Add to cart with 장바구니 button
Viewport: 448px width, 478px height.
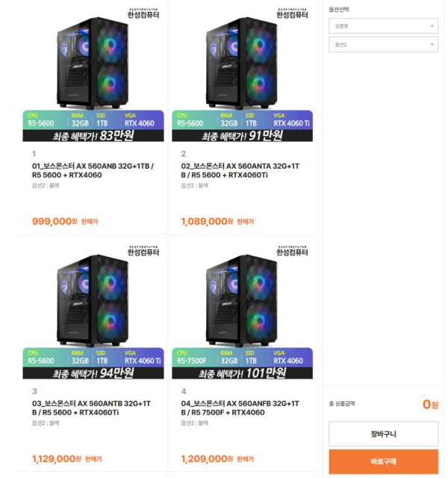383,434
